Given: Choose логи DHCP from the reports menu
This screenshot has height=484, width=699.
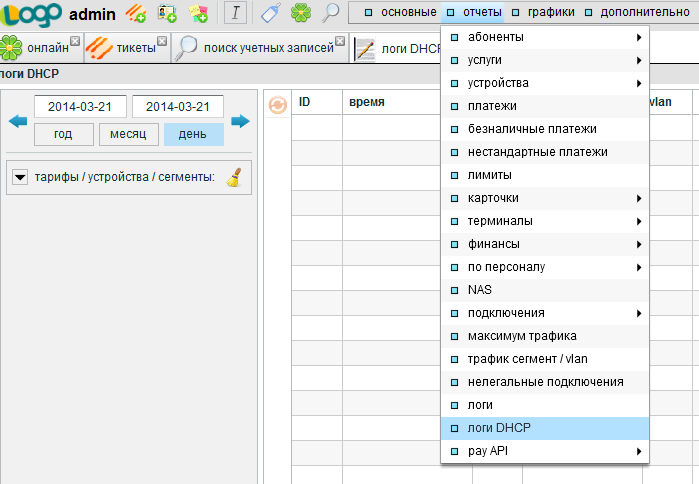Looking at the screenshot, I should [x=545, y=428].
